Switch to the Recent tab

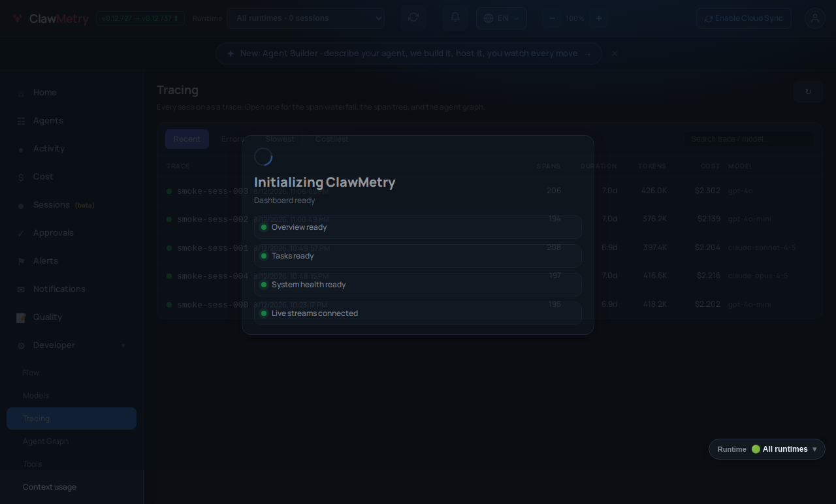click(187, 139)
